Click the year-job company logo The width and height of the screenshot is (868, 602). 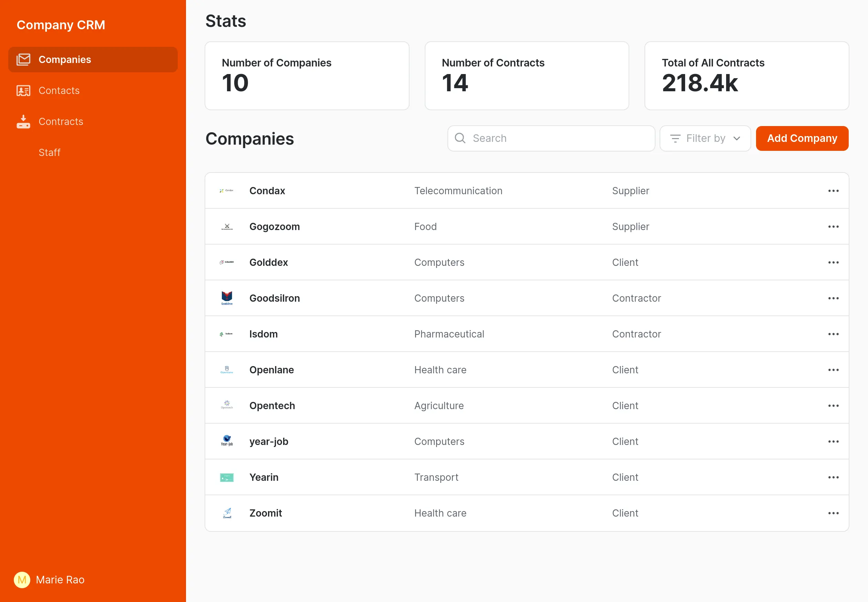(227, 441)
